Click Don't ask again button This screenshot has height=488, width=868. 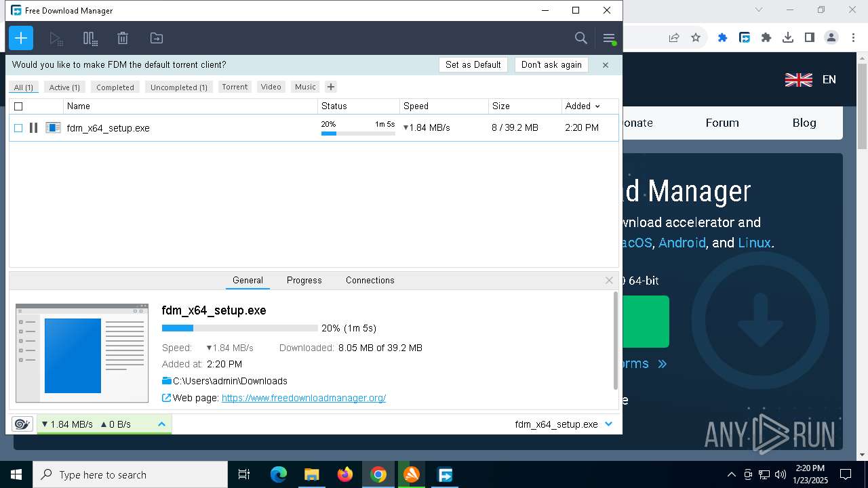click(551, 65)
